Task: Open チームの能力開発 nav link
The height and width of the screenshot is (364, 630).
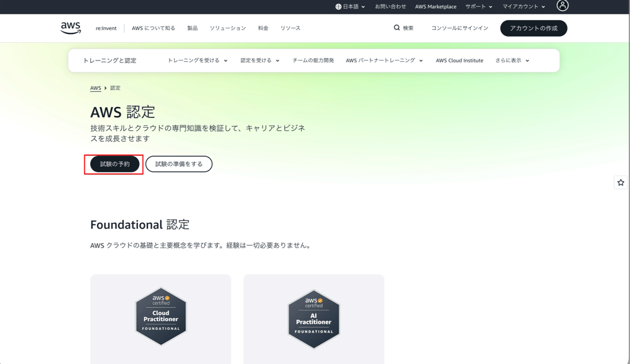Action: click(313, 60)
